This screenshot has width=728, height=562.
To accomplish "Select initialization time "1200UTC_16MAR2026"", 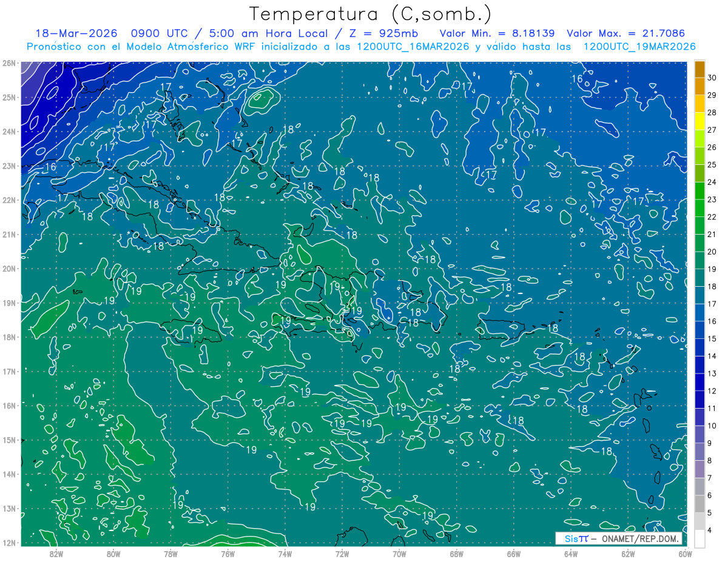I will point(413,47).
